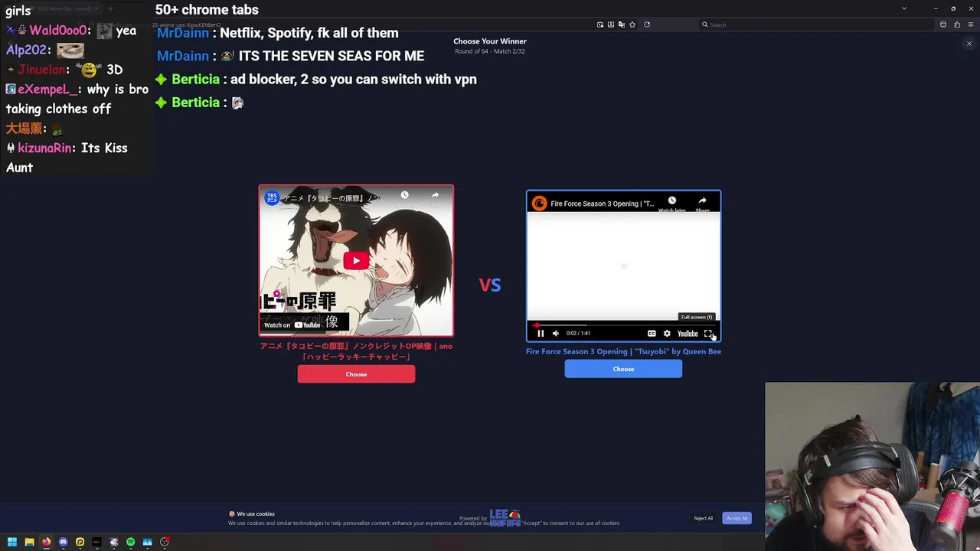Click TBS channel avatar on left video
The image size is (980, 551).
272,198
